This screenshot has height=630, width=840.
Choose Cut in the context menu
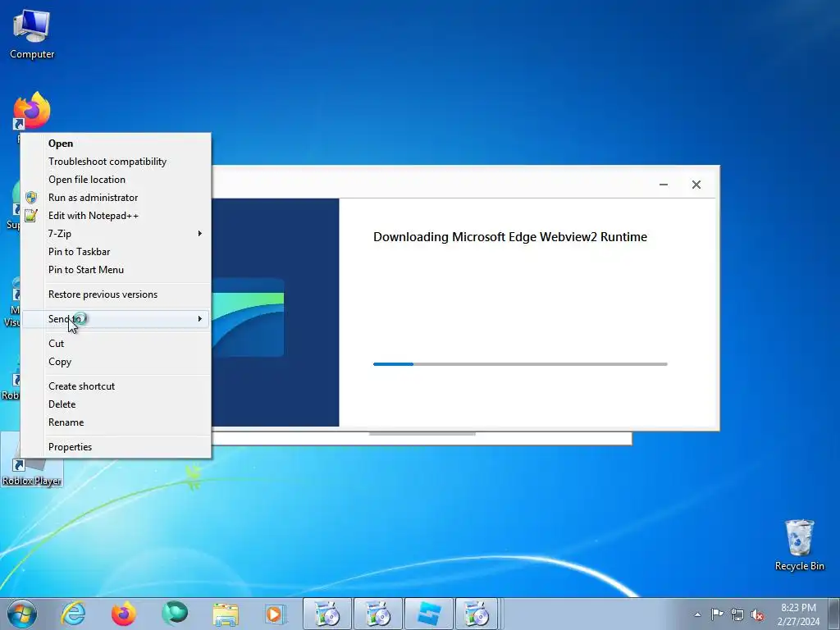(116, 344)
